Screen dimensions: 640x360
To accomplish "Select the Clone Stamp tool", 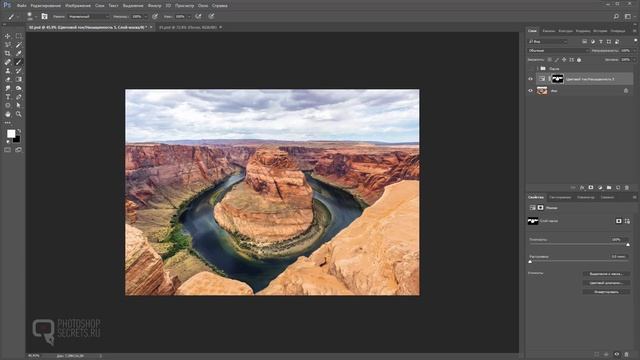I will (x=8, y=71).
